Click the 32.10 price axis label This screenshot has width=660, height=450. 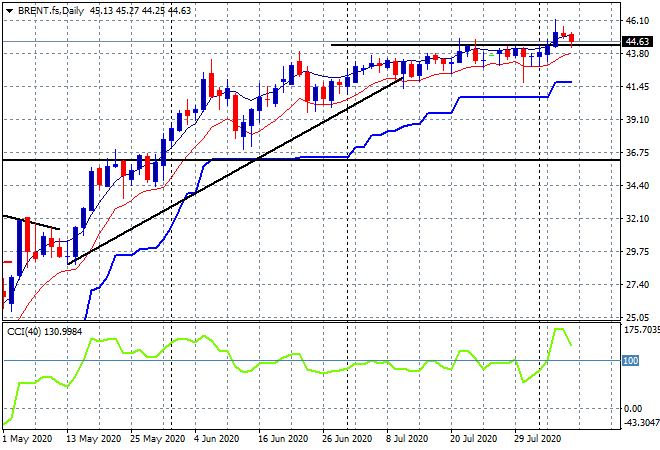click(637, 218)
